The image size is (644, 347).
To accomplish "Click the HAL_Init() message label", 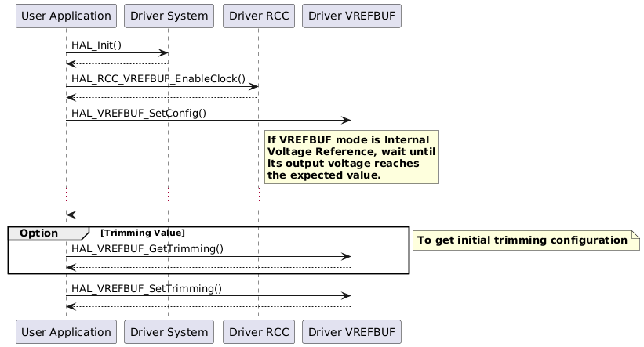I will point(96,45).
